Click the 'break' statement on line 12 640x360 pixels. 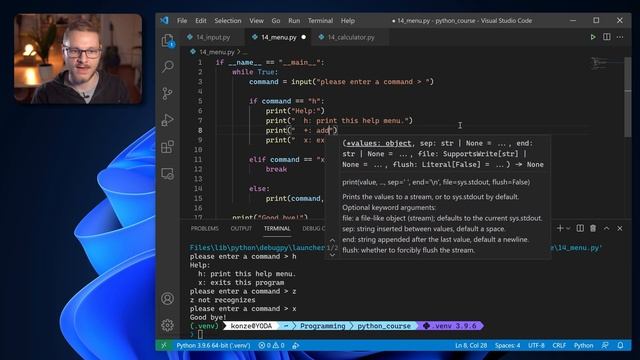click(276, 169)
